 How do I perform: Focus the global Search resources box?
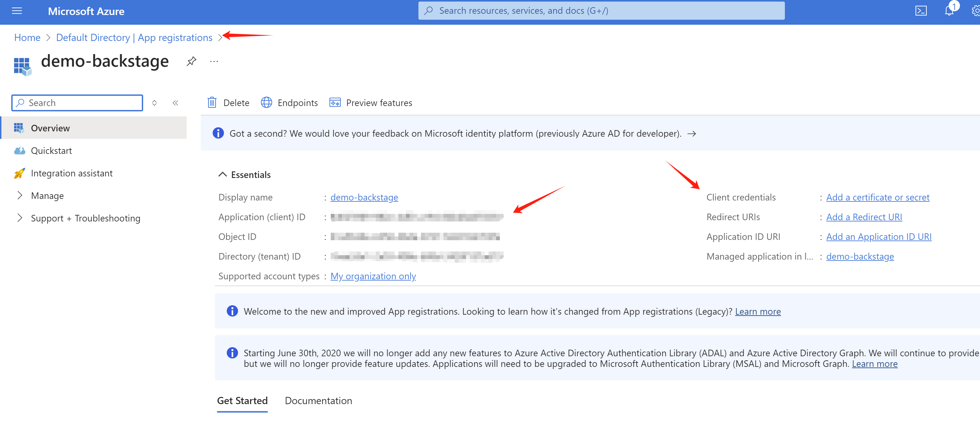601,11
